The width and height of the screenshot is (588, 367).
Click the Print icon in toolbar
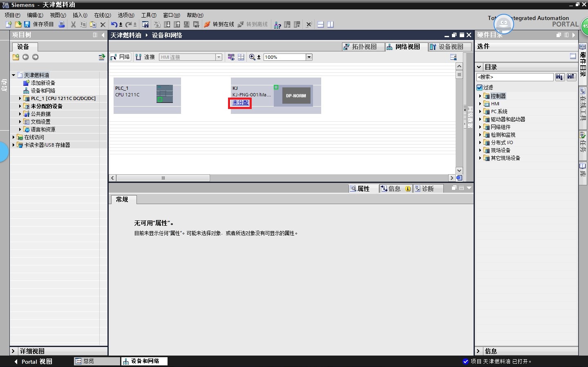tap(62, 24)
